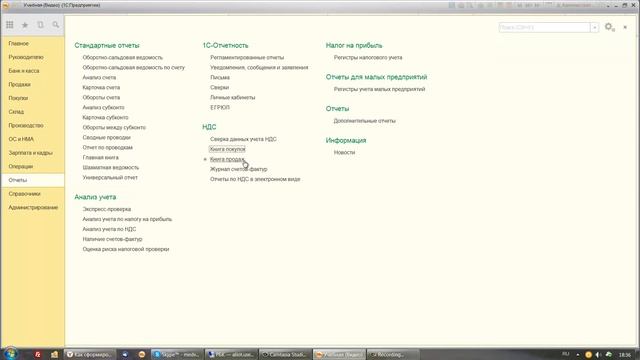Open the ЕГРЮЛ link
Viewport: 640px width, 360px height.
[220, 107]
